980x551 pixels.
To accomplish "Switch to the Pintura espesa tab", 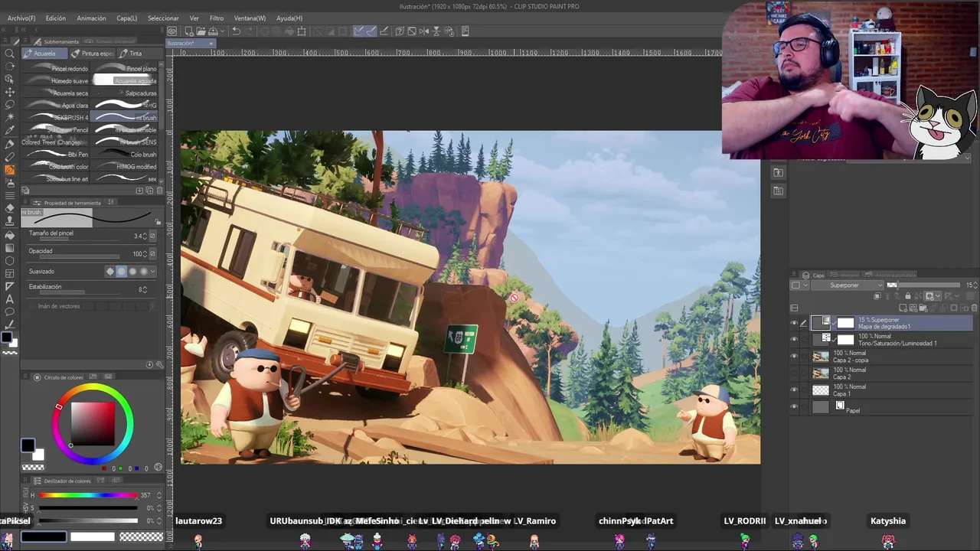I will (x=93, y=54).
